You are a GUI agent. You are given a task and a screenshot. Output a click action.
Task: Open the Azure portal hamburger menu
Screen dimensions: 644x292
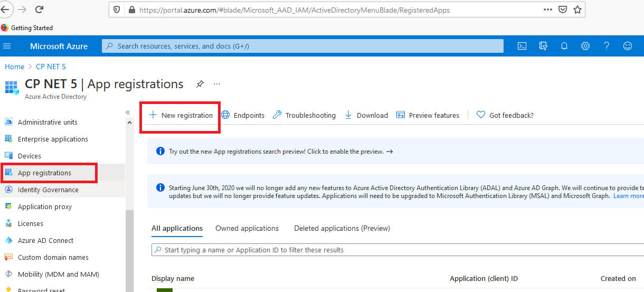click(x=7, y=46)
